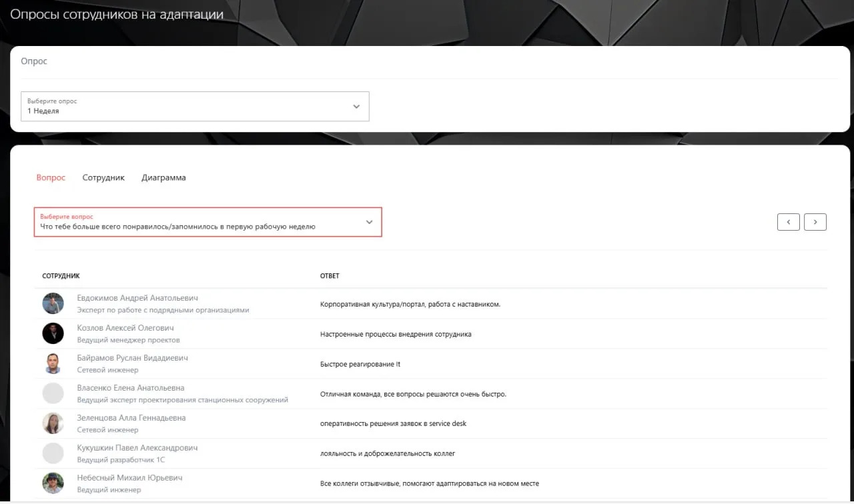This screenshot has height=504, width=854.
Task: Open the avatar of Небесный Михаил Юрьевич
Action: [53, 483]
